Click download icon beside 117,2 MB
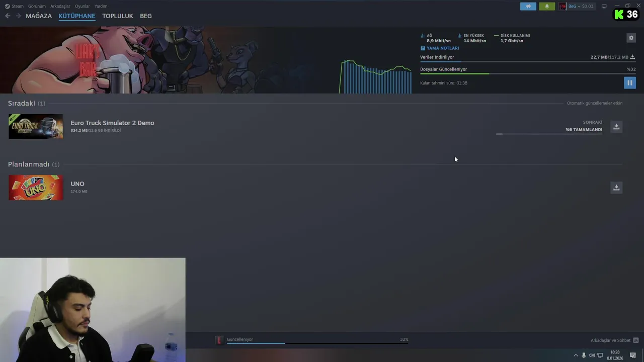 coord(633,57)
